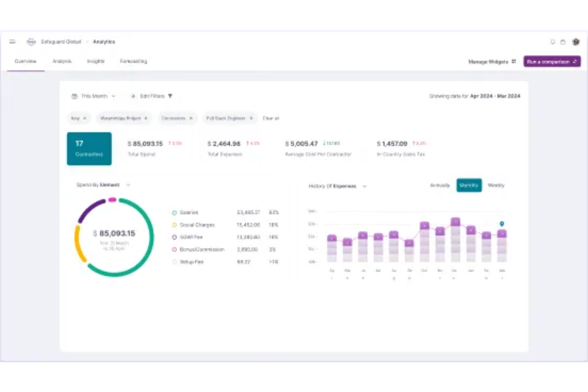Screen dimensions: 588x392
Task: Click the Edit Filters funnel icon
Action: coord(170,96)
